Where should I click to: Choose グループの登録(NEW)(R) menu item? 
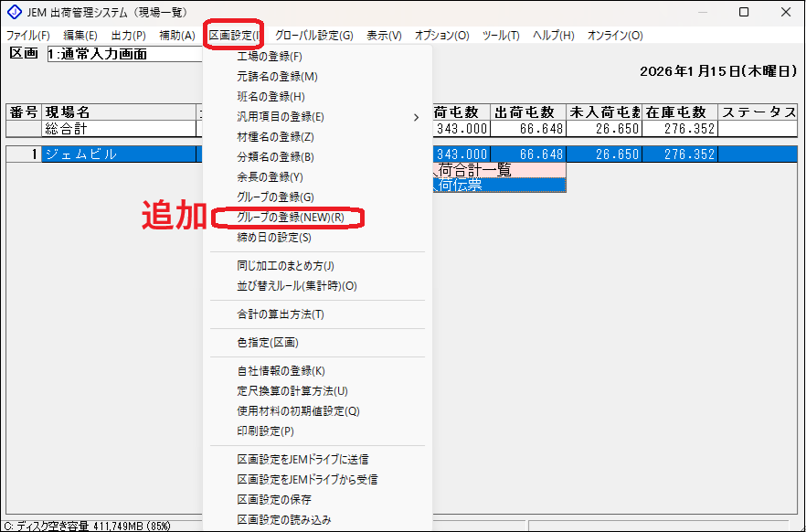[290, 218]
